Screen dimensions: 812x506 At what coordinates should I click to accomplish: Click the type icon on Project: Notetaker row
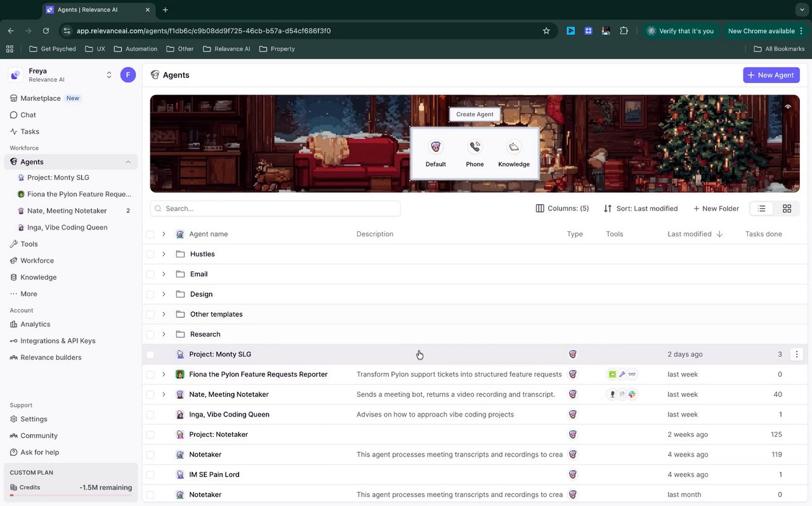(573, 434)
